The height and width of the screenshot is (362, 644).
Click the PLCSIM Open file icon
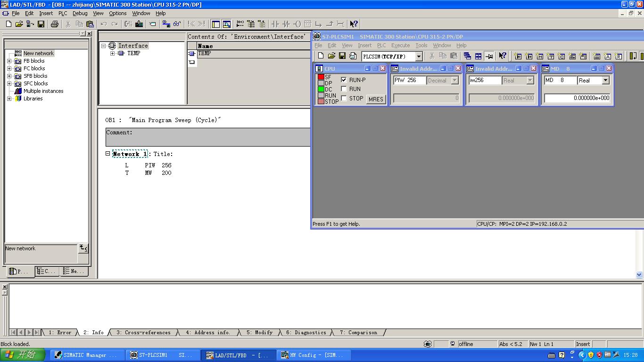pos(331,56)
